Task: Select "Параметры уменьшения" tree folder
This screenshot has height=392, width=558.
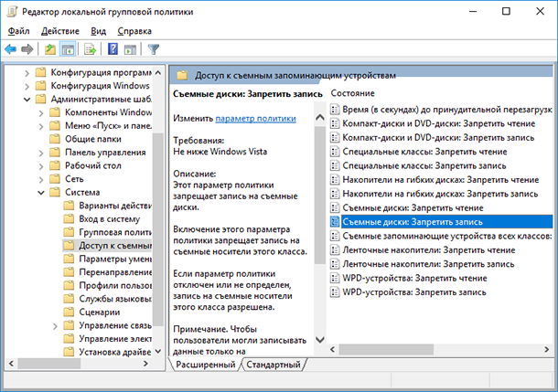Action: 115,259
